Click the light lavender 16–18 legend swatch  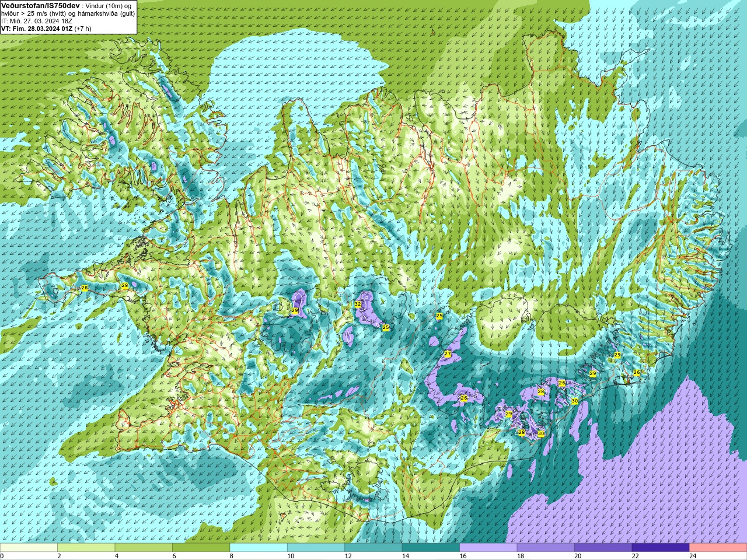(488, 548)
